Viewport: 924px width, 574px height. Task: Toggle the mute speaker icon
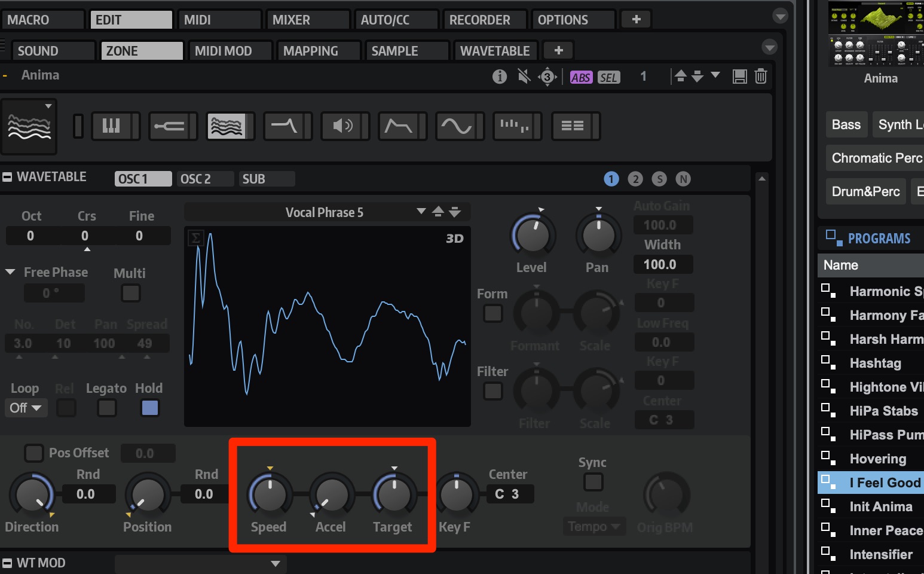524,77
